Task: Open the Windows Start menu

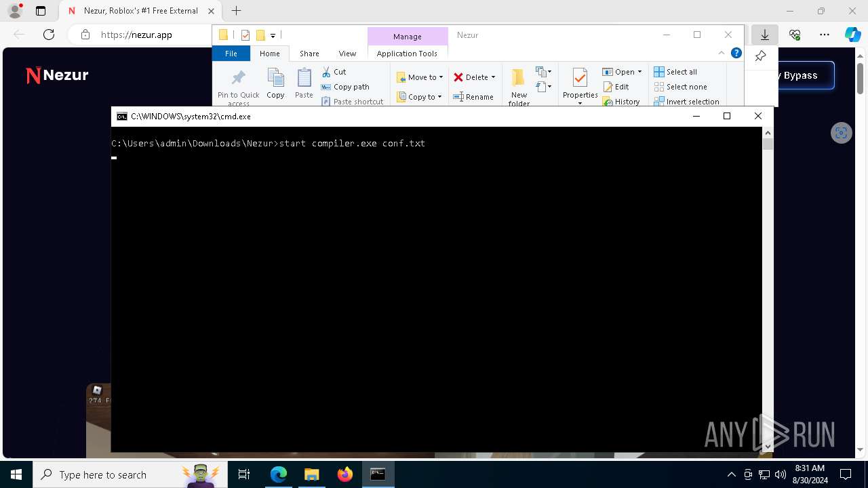Action: coord(16,474)
